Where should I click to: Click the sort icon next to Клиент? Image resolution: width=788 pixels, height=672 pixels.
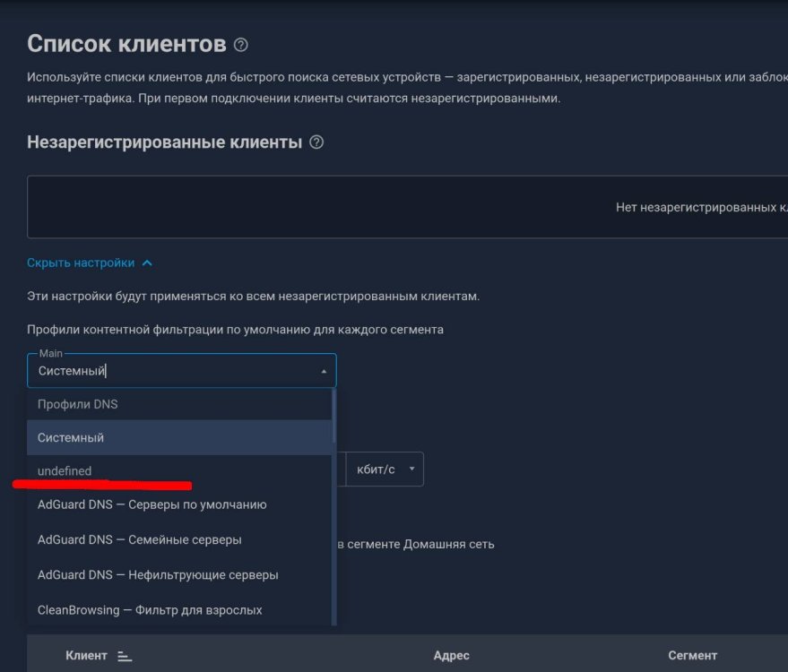[x=125, y=657]
